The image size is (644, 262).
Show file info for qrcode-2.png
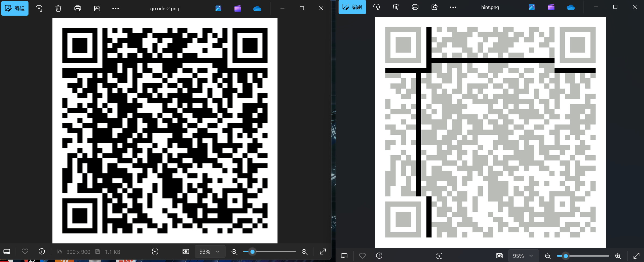(42, 252)
